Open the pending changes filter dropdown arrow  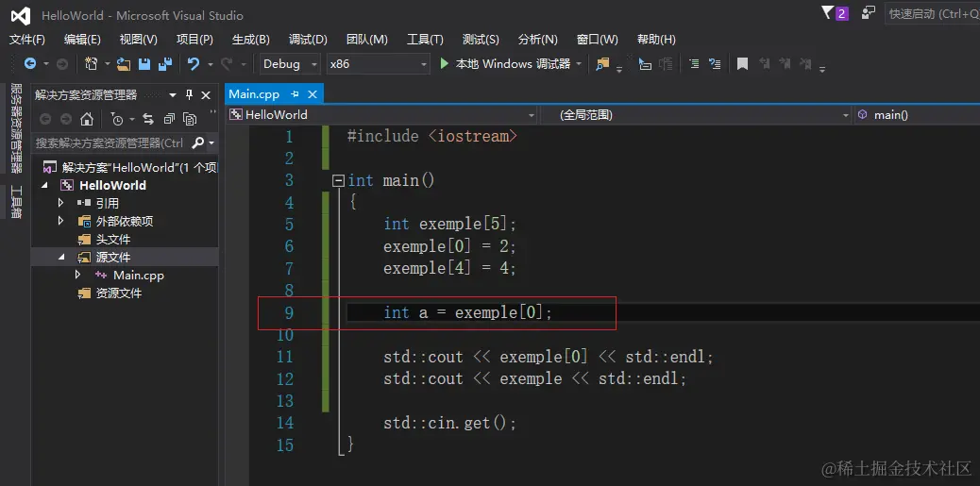pos(131,119)
